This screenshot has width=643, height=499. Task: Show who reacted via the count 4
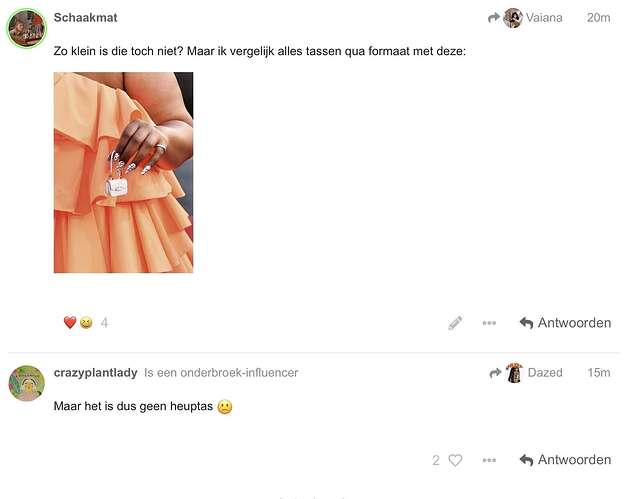click(x=104, y=323)
